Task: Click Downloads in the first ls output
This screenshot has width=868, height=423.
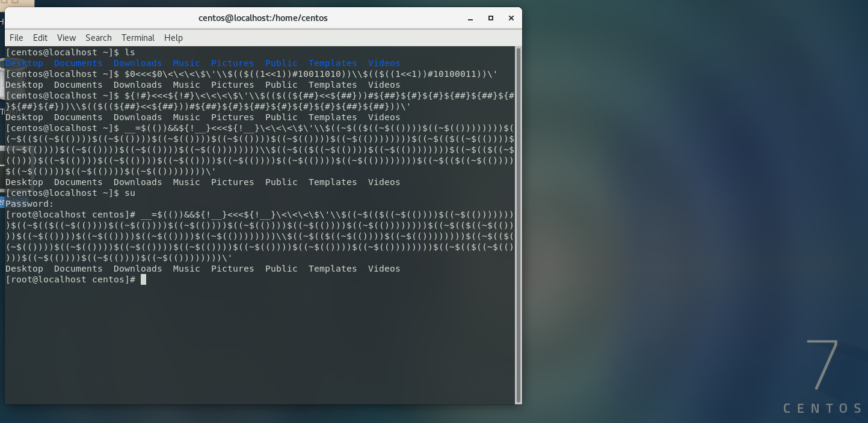Action: coord(137,62)
